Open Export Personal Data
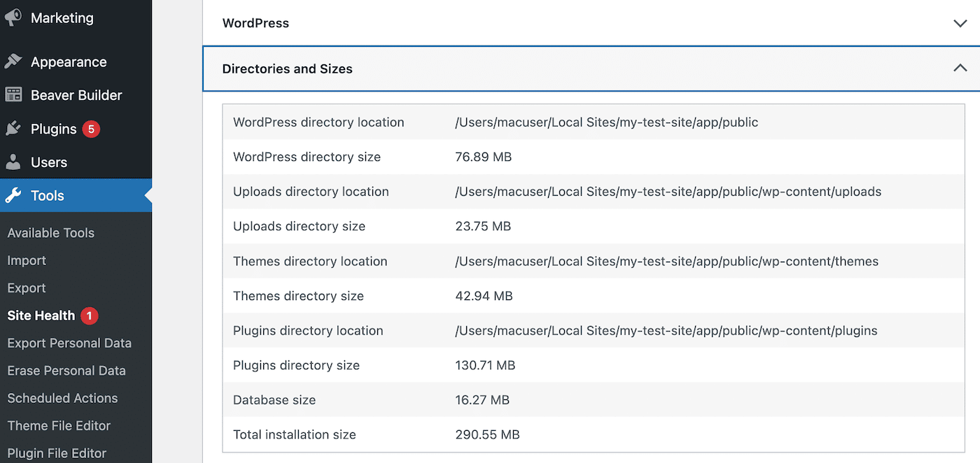The height and width of the screenshot is (463, 980). tap(69, 343)
